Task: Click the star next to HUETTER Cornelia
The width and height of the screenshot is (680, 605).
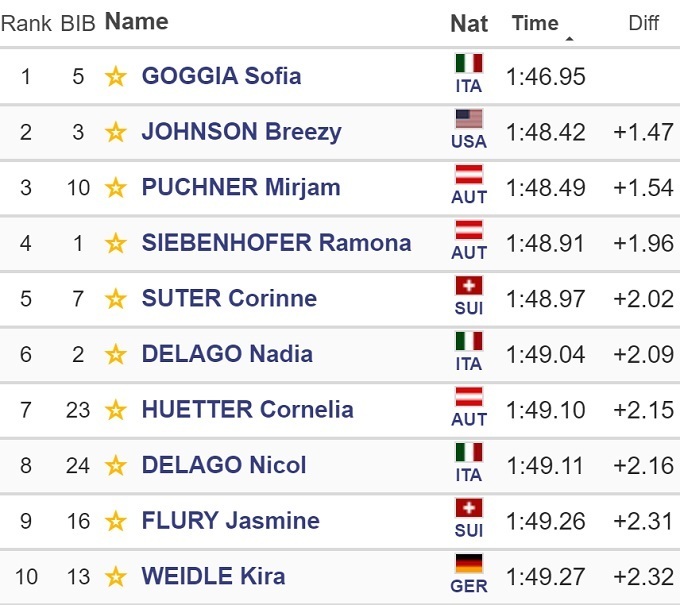Action: coord(116,410)
